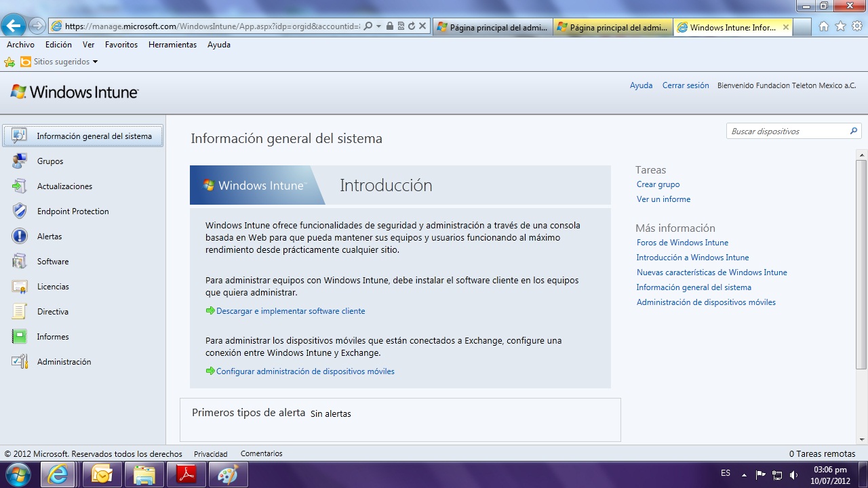The height and width of the screenshot is (488, 868).
Task: Open the browser Home icon
Action: coord(824,26)
